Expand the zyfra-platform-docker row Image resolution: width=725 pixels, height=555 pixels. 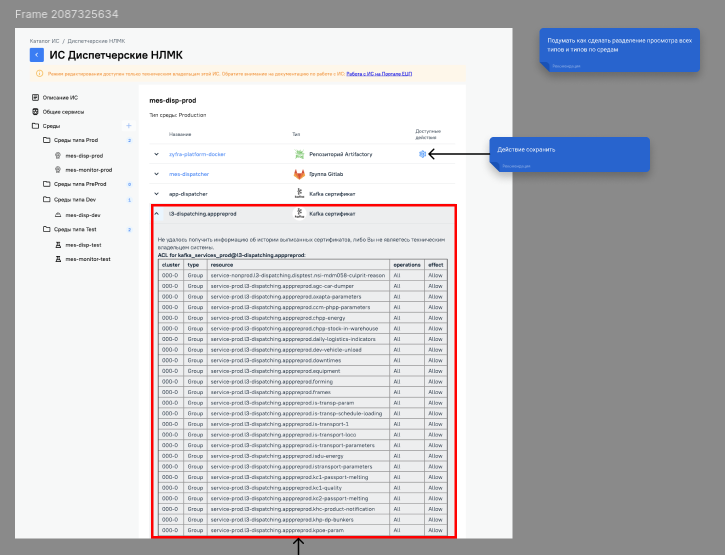click(x=156, y=154)
